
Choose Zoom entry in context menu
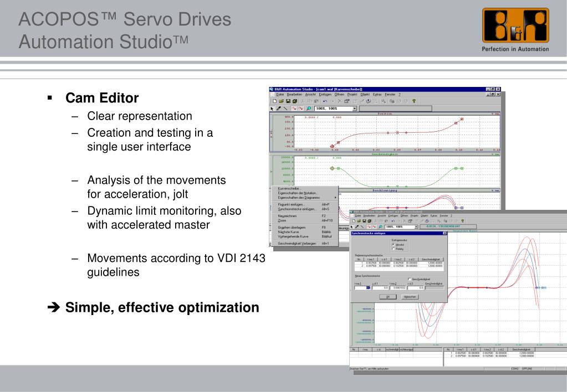(x=305, y=220)
